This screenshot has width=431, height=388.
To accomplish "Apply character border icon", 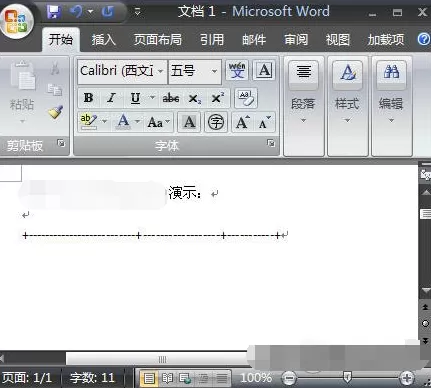I will 264,70.
